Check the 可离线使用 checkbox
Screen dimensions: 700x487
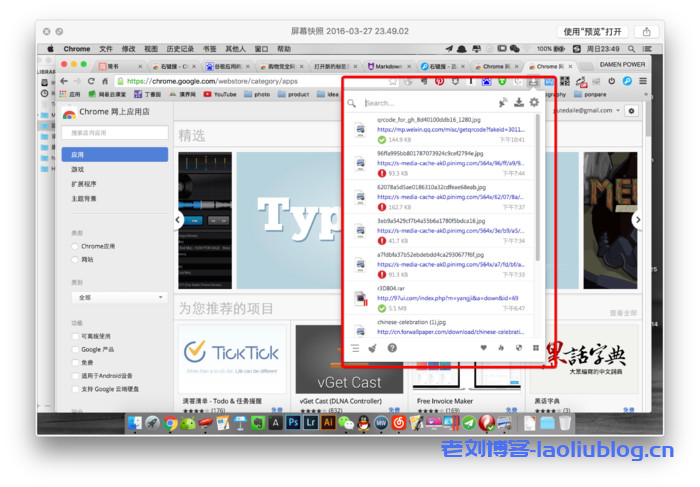74,336
